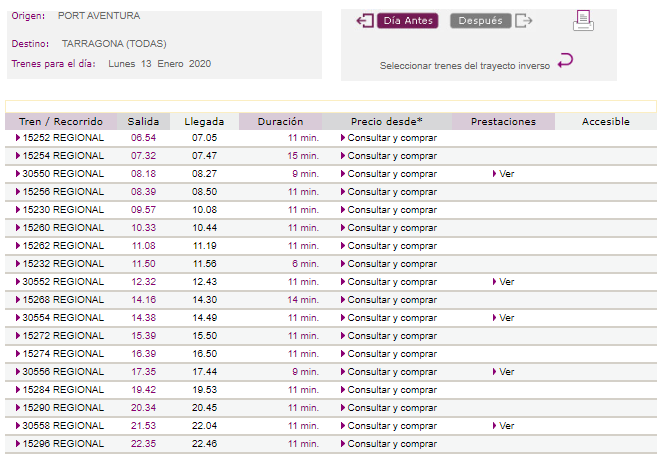Viewport: 663px width, 457px height.
Task: Open Ver services for train 30550
Action: click(x=503, y=174)
